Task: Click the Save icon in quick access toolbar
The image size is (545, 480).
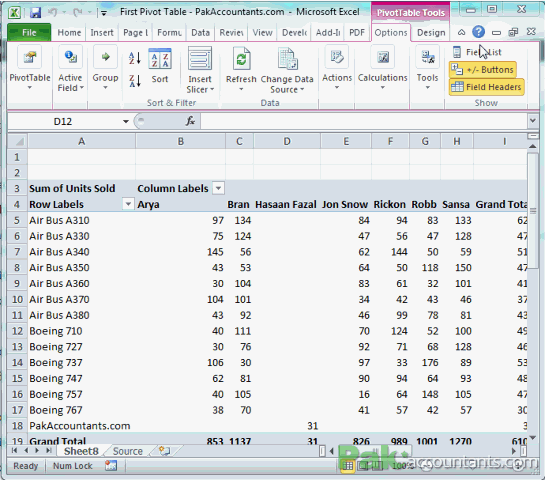Action: point(35,13)
